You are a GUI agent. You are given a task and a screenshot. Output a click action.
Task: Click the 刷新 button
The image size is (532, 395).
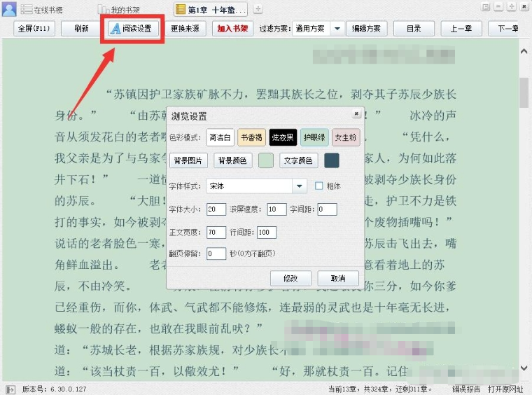tap(81, 28)
